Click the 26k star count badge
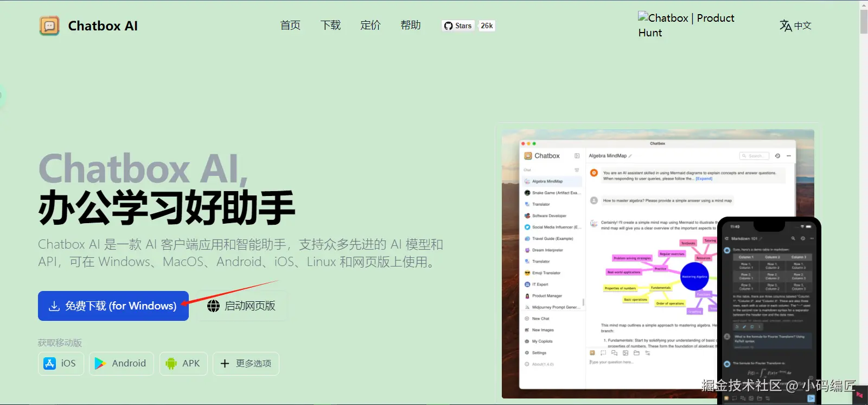Viewport: 868px width, 405px height. click(x=487, y=26)
